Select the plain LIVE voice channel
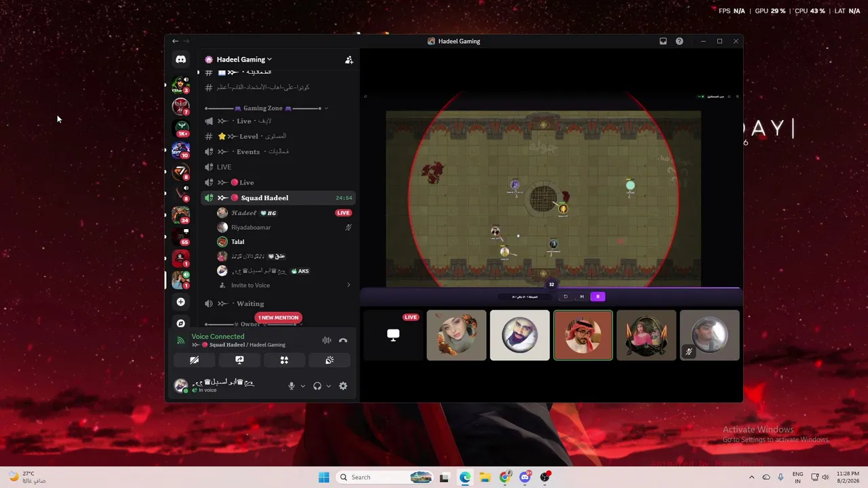868x488 pixels. [x=278, y=167]
